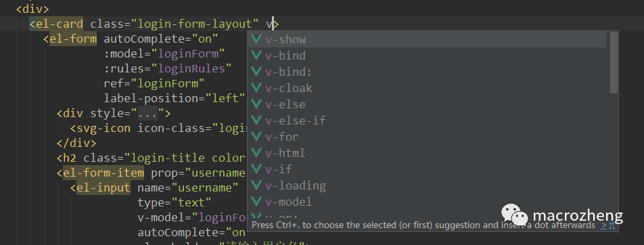Select v-else in the completion popup
The height and width of the screenshot is (245, 644).
click(427, 104)
